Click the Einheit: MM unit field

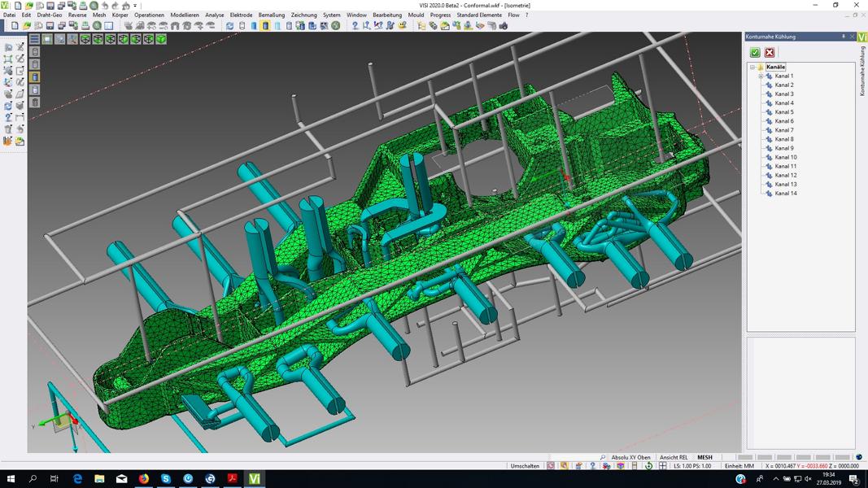click(739, 466)
